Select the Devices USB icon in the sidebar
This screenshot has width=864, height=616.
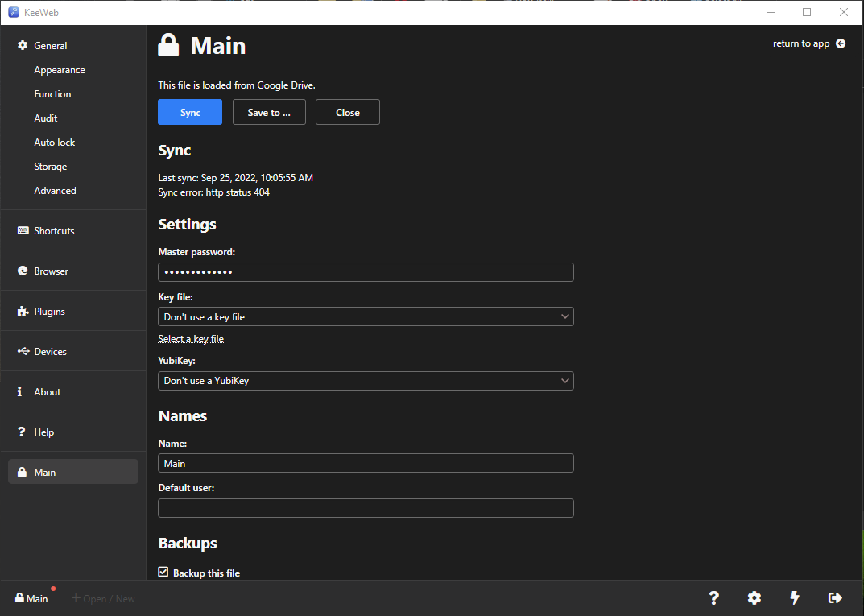(x=23, y=351)
